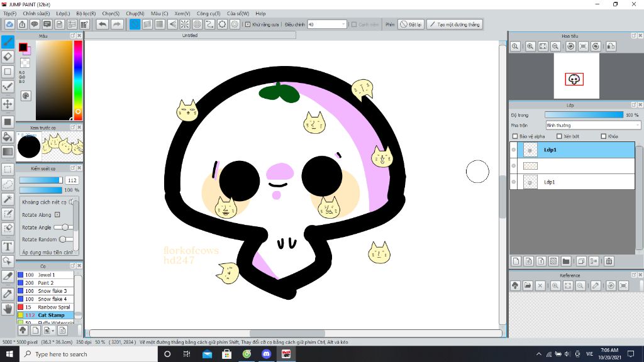
Task: Toggle the Khóa layer lock checkbox
Action: pos(604,136)
